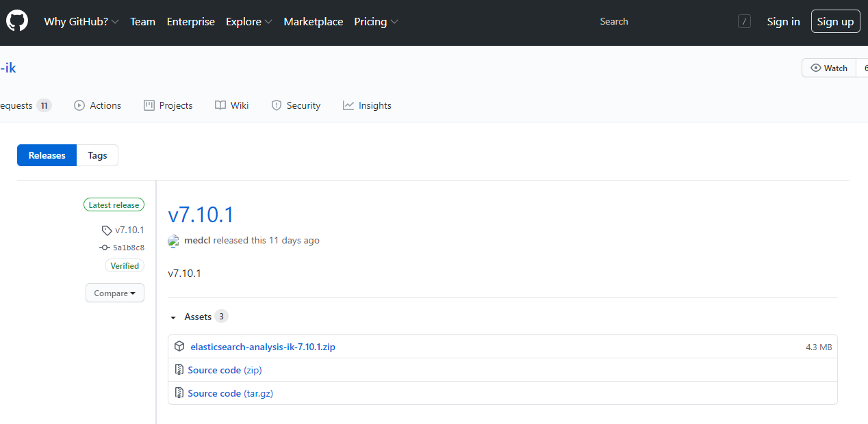The image size is (868, 424).
Task: Click the Assets count badge 3
Action: pyautogui.click(x=221, y=316)
